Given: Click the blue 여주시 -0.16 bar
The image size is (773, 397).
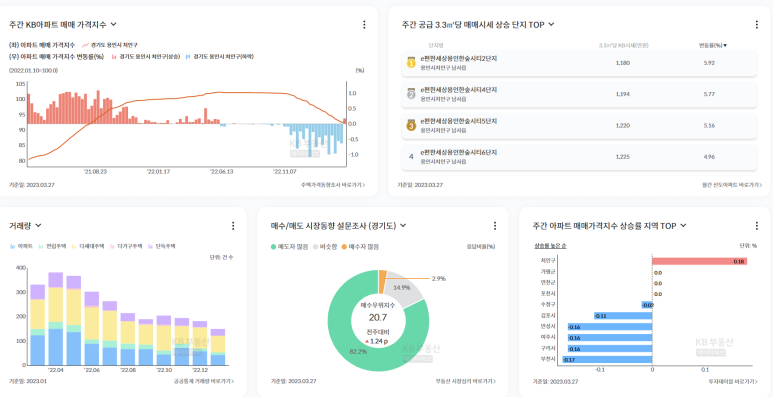Looking at the screenshot, I should (610, 338).
